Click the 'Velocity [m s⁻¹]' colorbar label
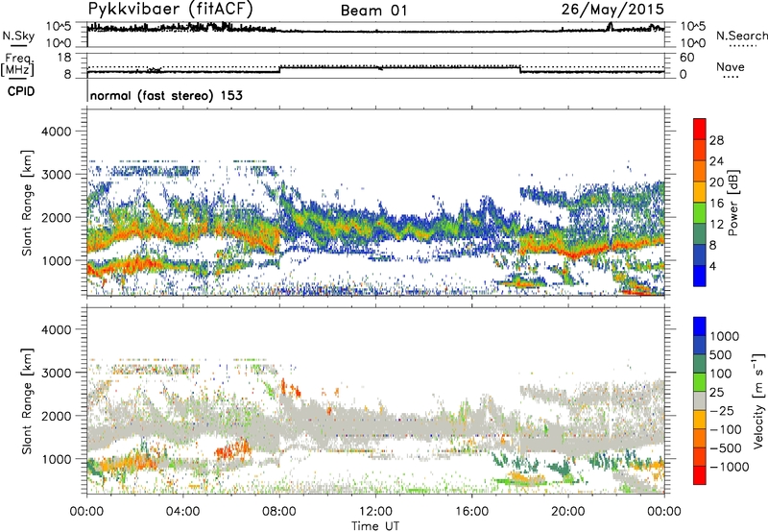 tap(758, 400)
